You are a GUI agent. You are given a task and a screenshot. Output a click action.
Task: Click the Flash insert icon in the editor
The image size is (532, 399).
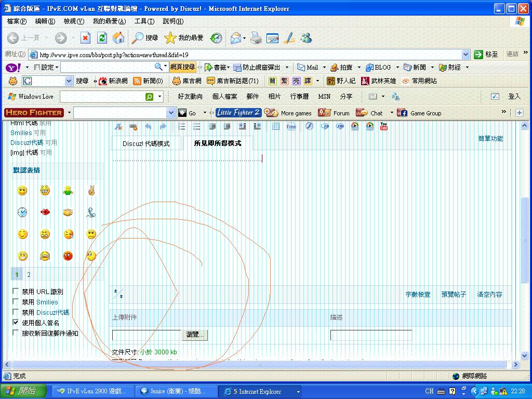pos(309,126)
